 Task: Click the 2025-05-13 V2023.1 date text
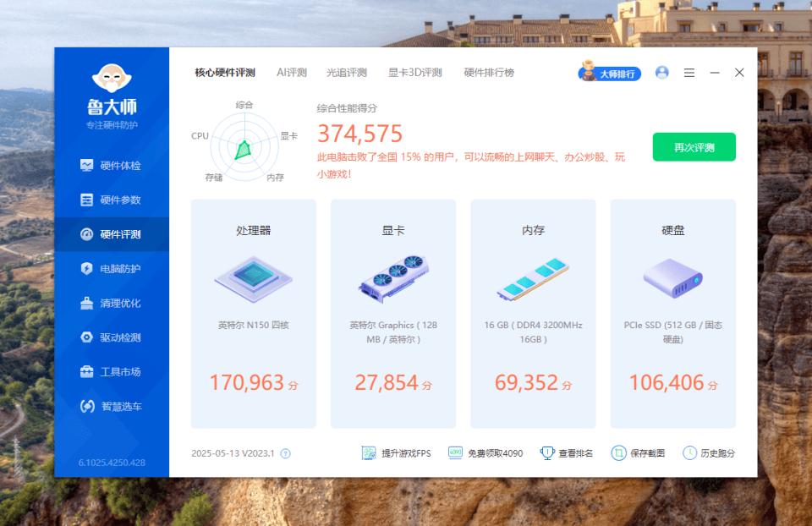233,453
